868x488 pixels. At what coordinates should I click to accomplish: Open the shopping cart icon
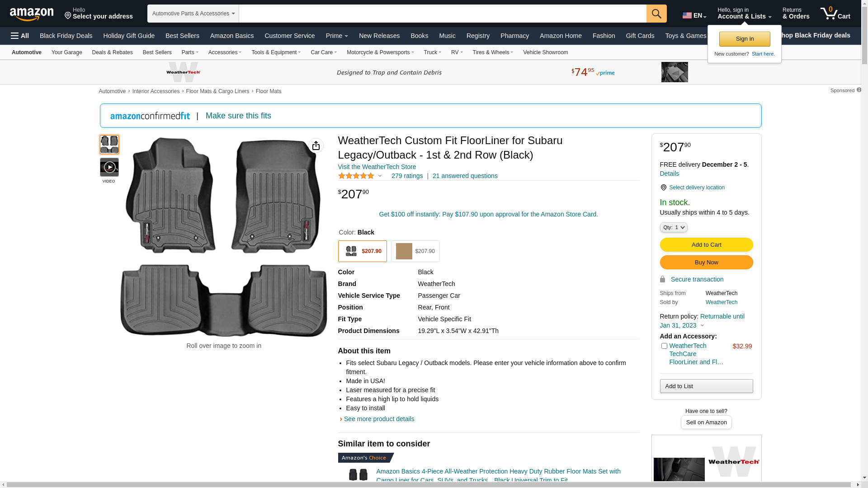[x=835, y=14]
